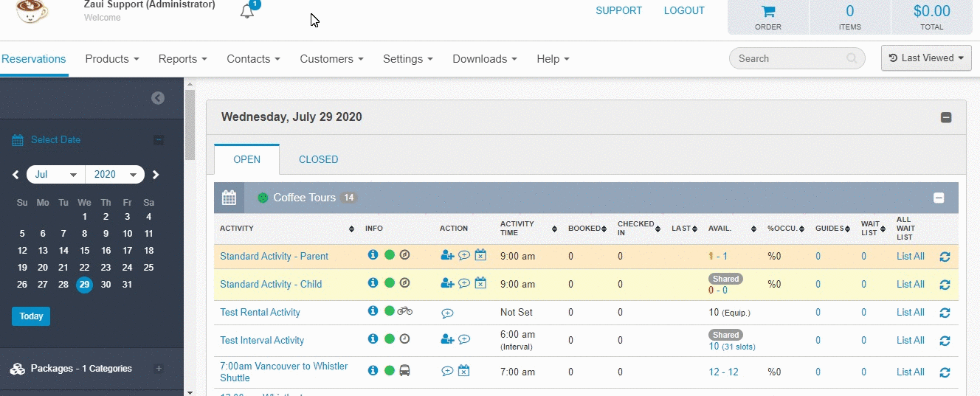Add guest icon for Test Interval Activity
Viewport: 980px width, 396px height.
click(447, 339)
